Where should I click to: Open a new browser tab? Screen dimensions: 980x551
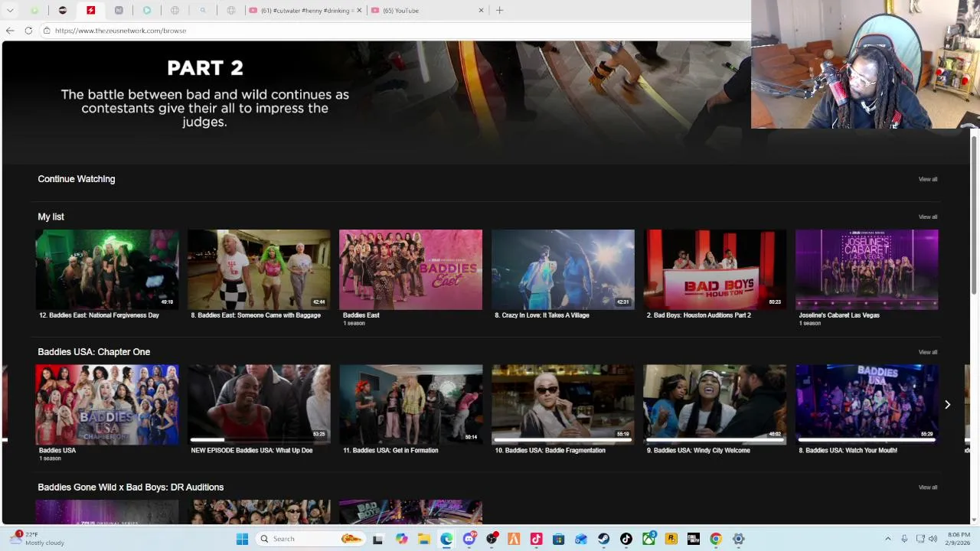tap(499, 11)
